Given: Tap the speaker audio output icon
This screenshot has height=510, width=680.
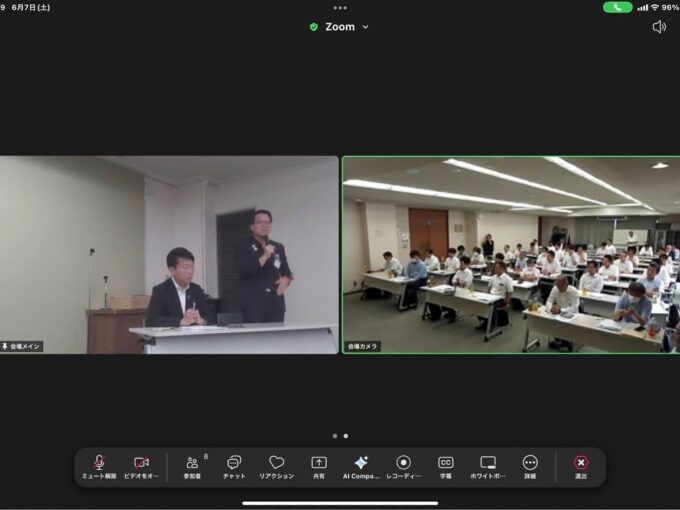Looking at the screenshot, I should coord(659,27).
